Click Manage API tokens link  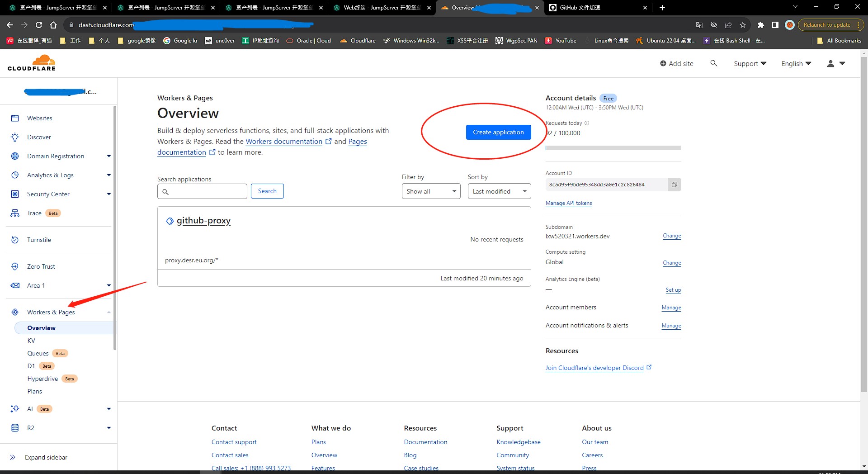point(568,203)
